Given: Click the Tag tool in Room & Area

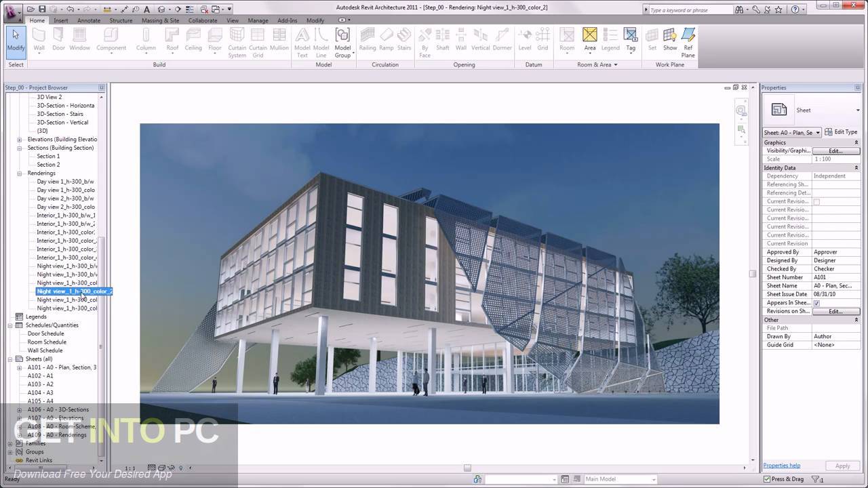Looking at the screenshot, I should tap(630, 39).
